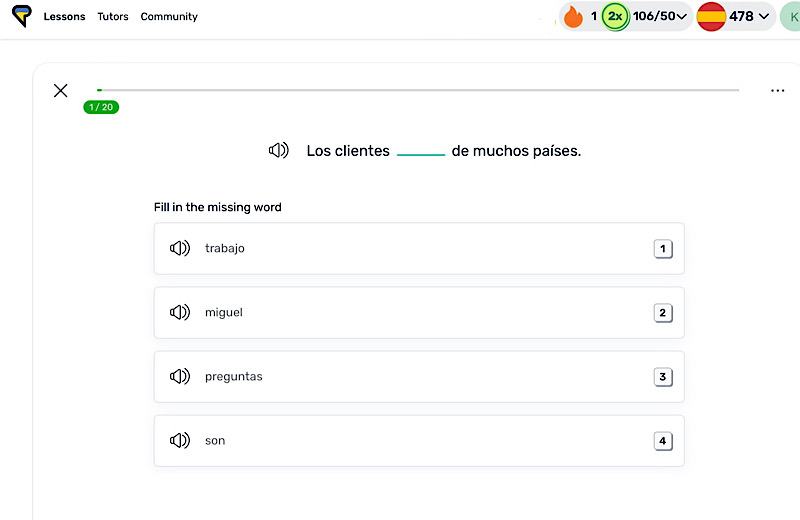Click the lesson progress bar
Image resolution: width=800 pixels, height=520 pixels.
pos(418,90)
